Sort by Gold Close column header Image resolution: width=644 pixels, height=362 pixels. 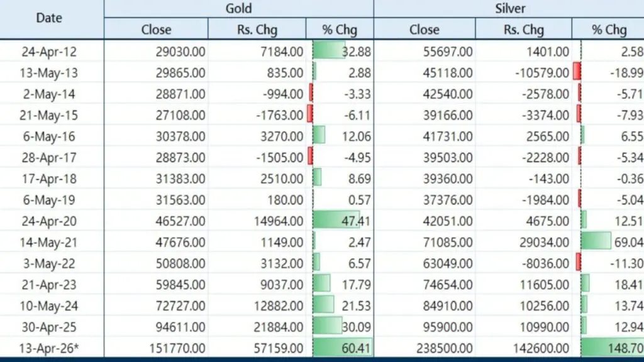(156, 29)
